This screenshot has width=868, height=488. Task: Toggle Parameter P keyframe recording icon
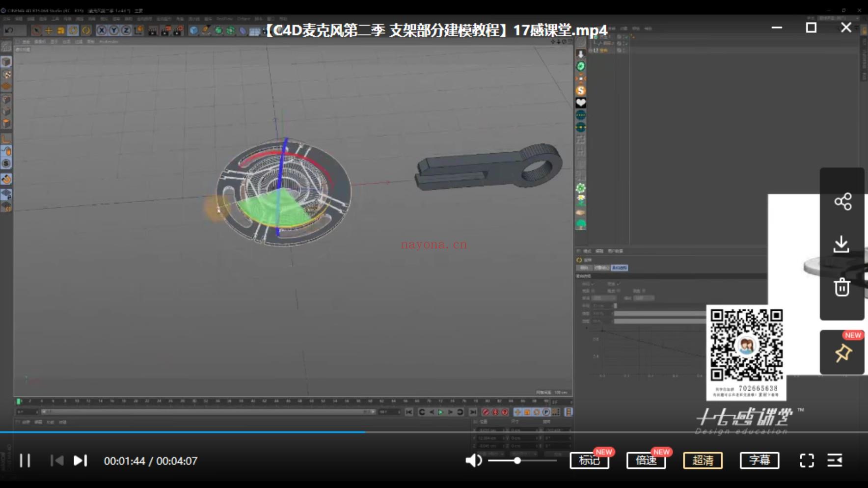pos(546,412)
